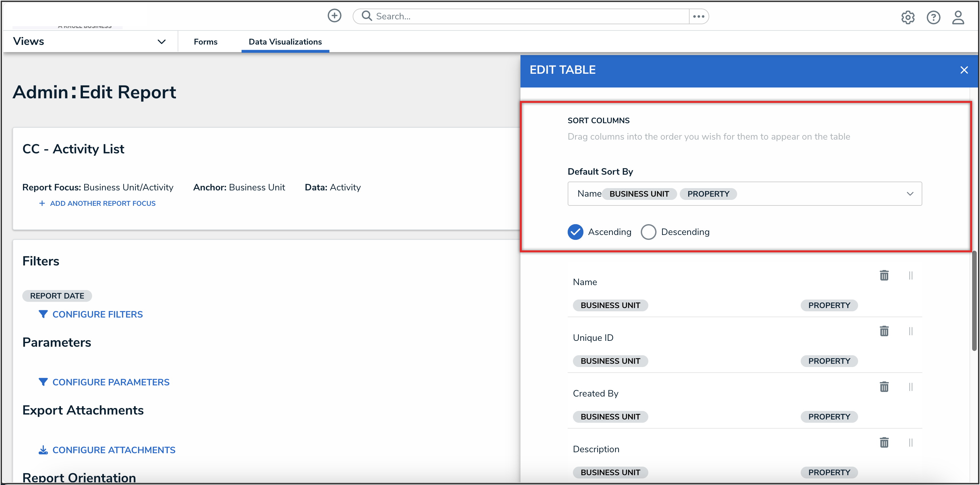Open the help question mark icon
Image resolution: width=980 pixels, height=485 pixels.
click(933, 17)
